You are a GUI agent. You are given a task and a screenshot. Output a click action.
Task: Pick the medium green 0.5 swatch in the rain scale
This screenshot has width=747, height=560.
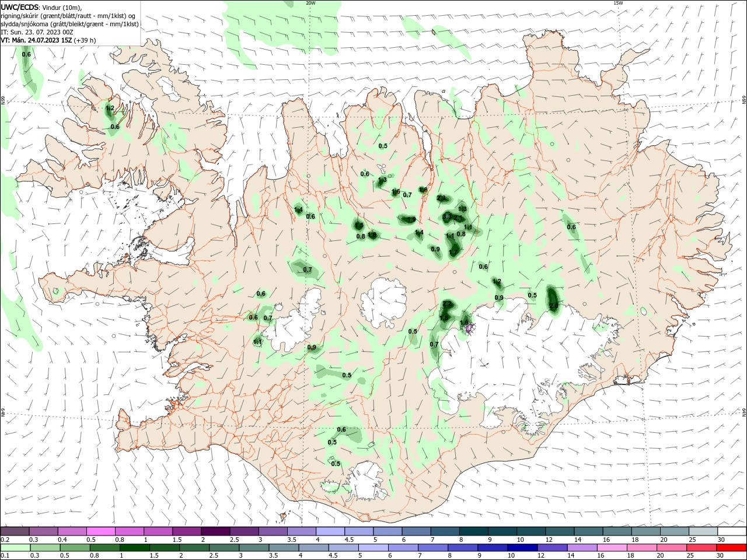point(75,548)
